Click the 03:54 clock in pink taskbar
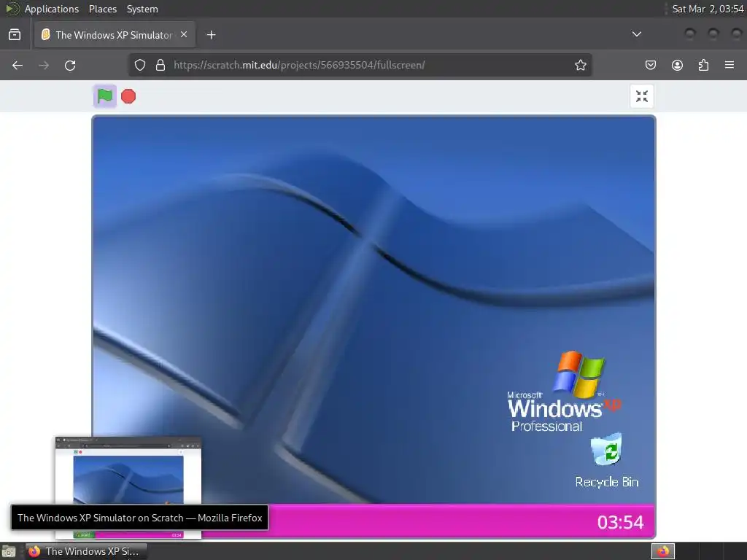This screenshot has height=560, width=747. (x=620, y=522)
